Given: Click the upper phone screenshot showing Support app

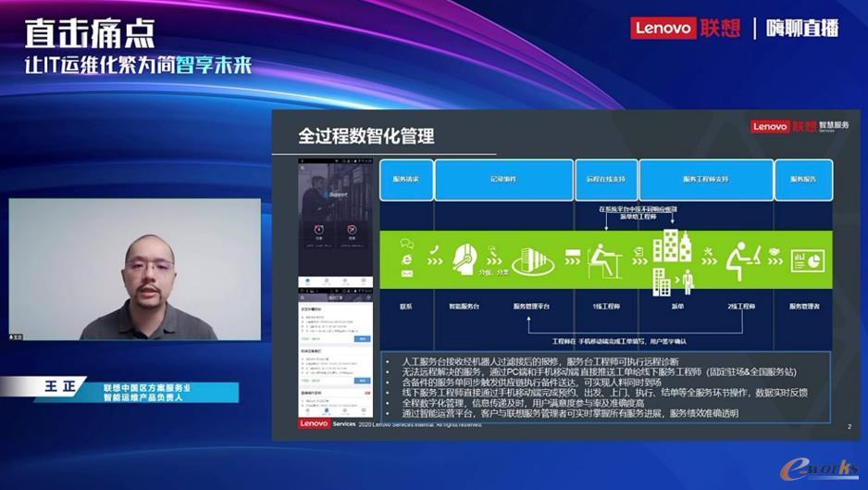Looking at the screenshot, I should tap(336, 223).
